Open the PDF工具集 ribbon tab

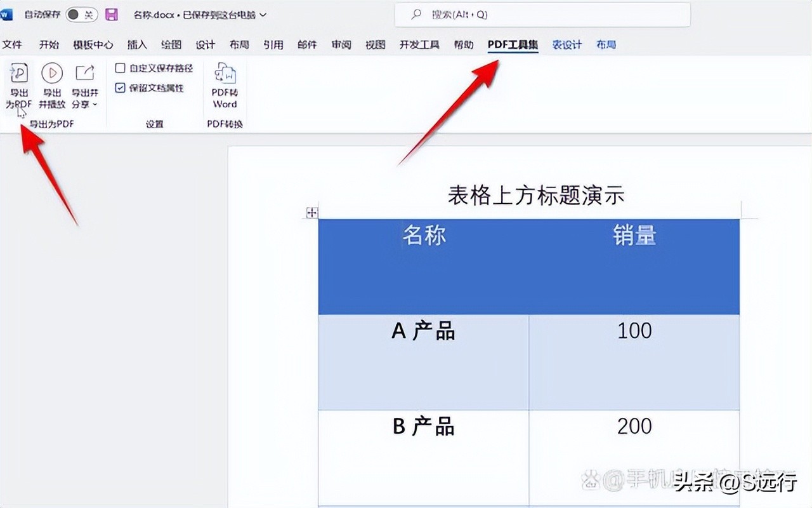[512, 44]
